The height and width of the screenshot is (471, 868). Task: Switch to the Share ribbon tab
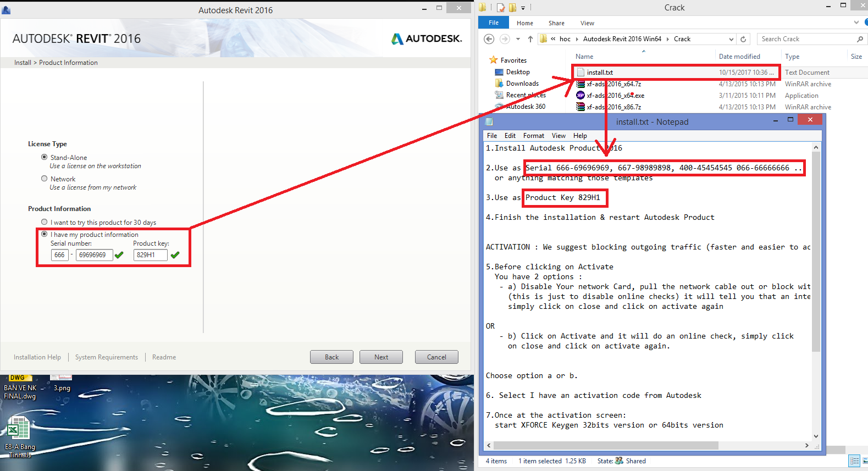[x=556, y=23]
